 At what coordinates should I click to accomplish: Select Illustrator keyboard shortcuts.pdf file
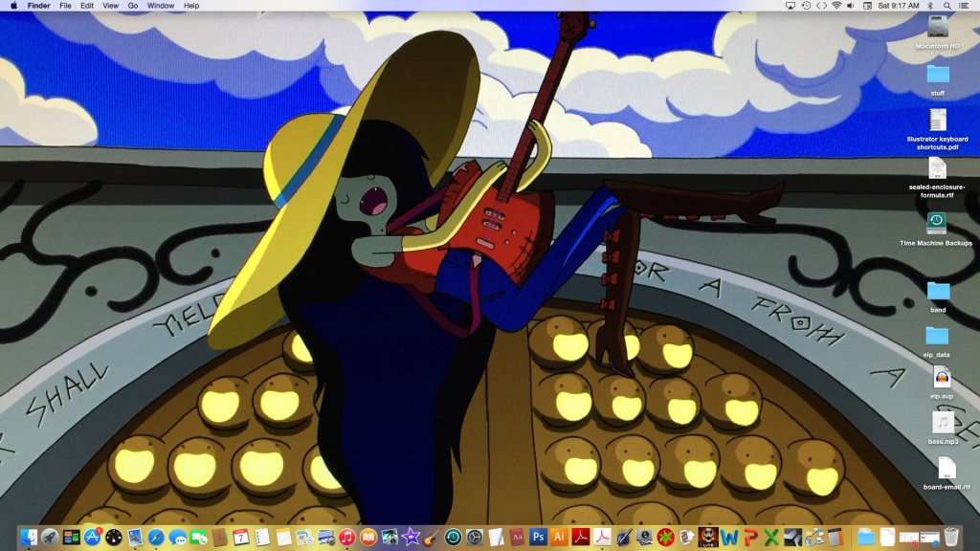tap(938, 120)
